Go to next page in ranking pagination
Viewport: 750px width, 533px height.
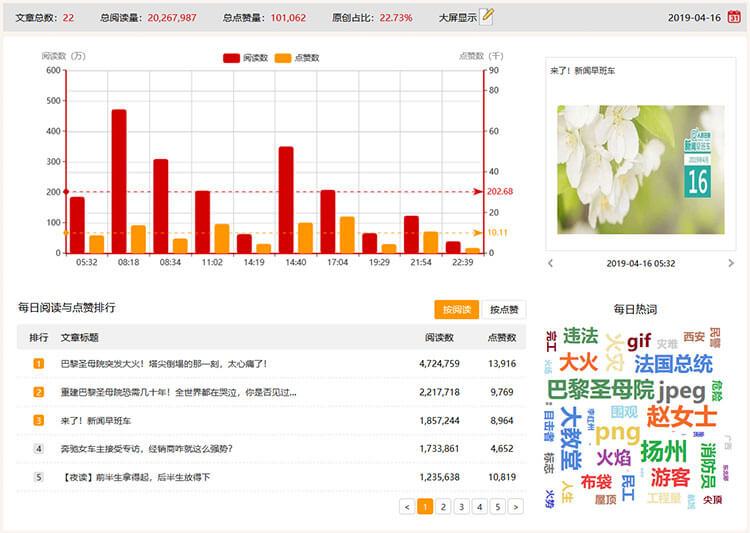tap(515, 507)
